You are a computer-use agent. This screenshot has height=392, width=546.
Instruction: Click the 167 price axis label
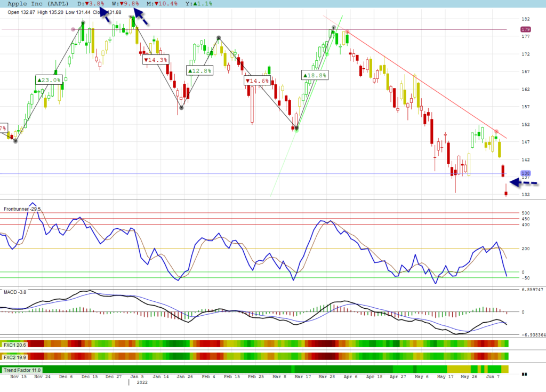coord(525,71)
